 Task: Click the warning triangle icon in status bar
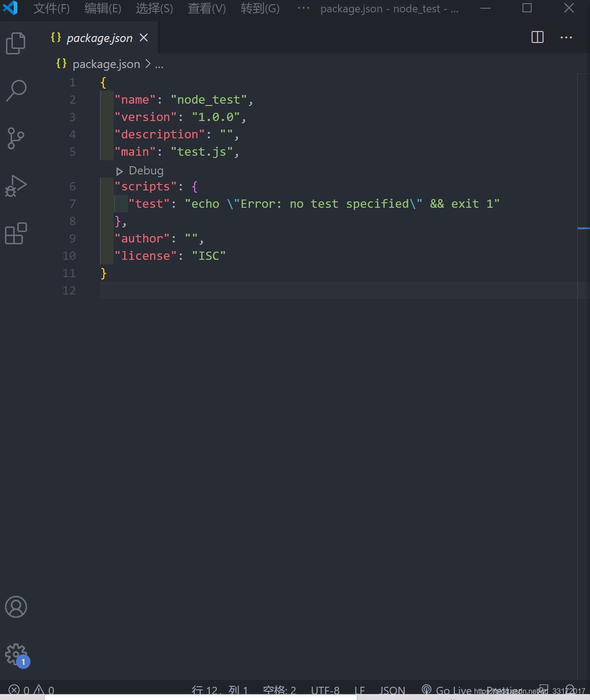tap(39, 689)
